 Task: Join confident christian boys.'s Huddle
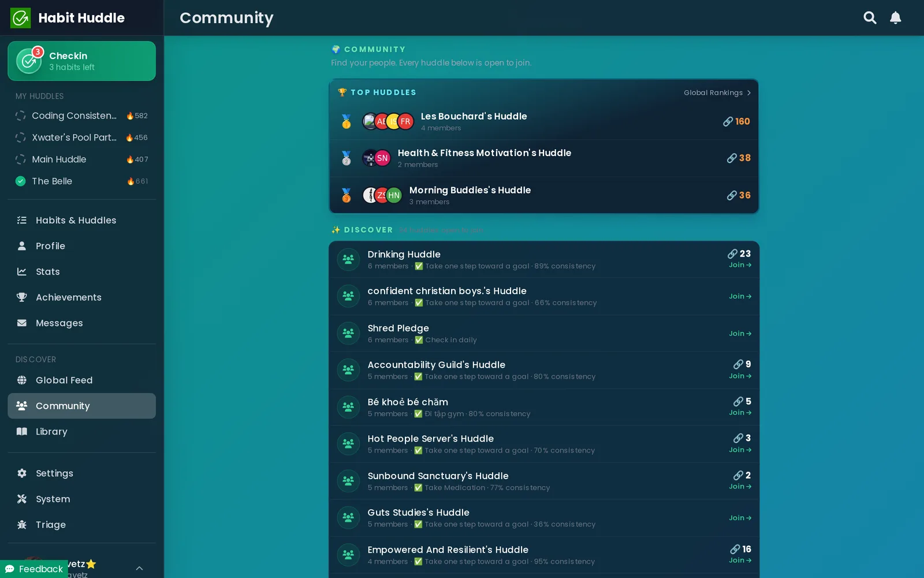740,297
